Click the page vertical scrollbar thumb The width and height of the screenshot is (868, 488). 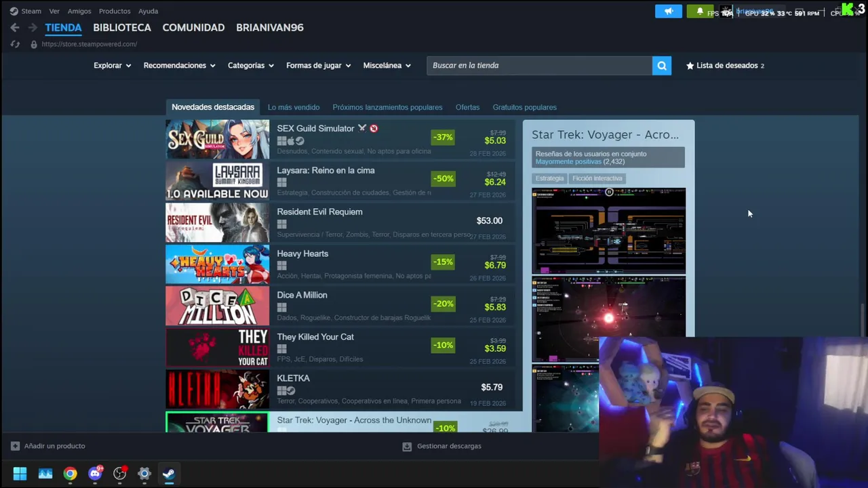click(863, 320)
